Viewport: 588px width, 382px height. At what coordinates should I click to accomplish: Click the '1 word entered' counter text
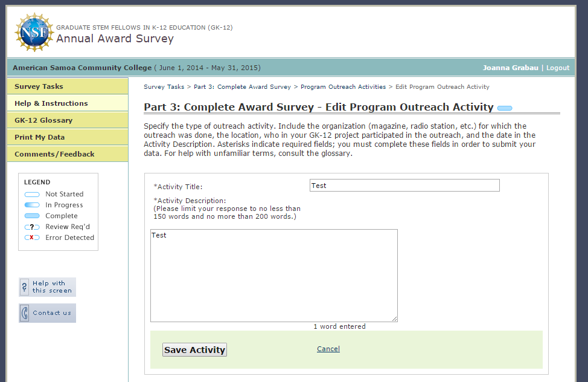coord(339,326)
